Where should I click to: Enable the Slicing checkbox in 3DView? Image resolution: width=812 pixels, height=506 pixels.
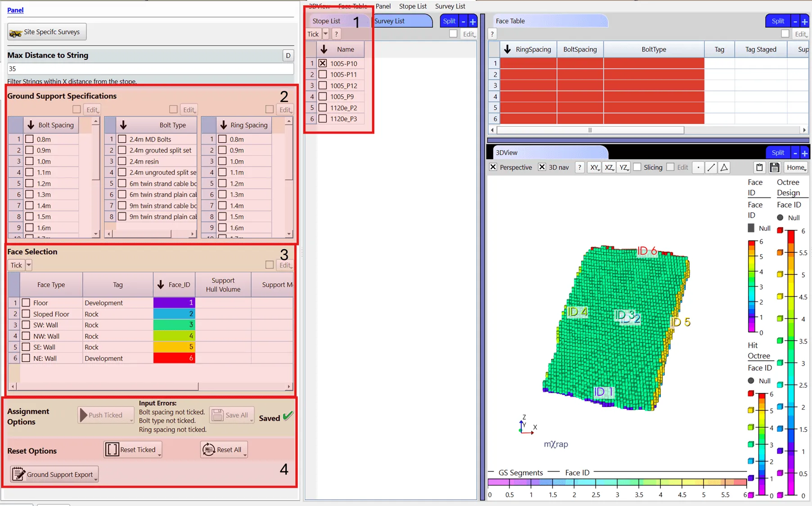pyautogui.click(x=637, y=167)
